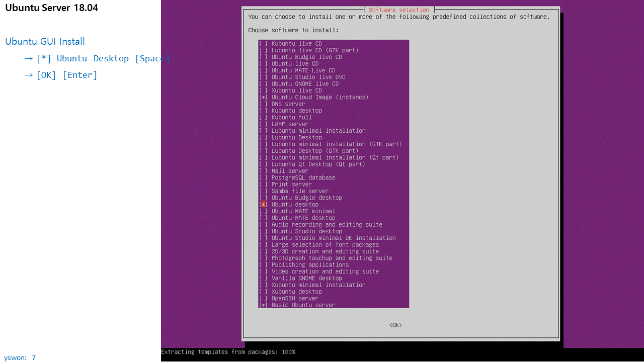Toggle PostgreSQL database checkbox
The width and height of the screenshot is (644, 362).
click(x=263, y=177)
